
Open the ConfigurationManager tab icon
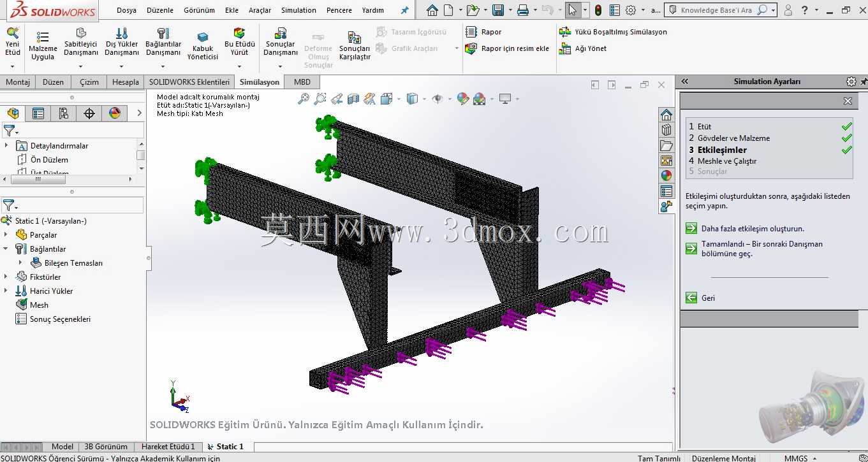pos(64,113)
